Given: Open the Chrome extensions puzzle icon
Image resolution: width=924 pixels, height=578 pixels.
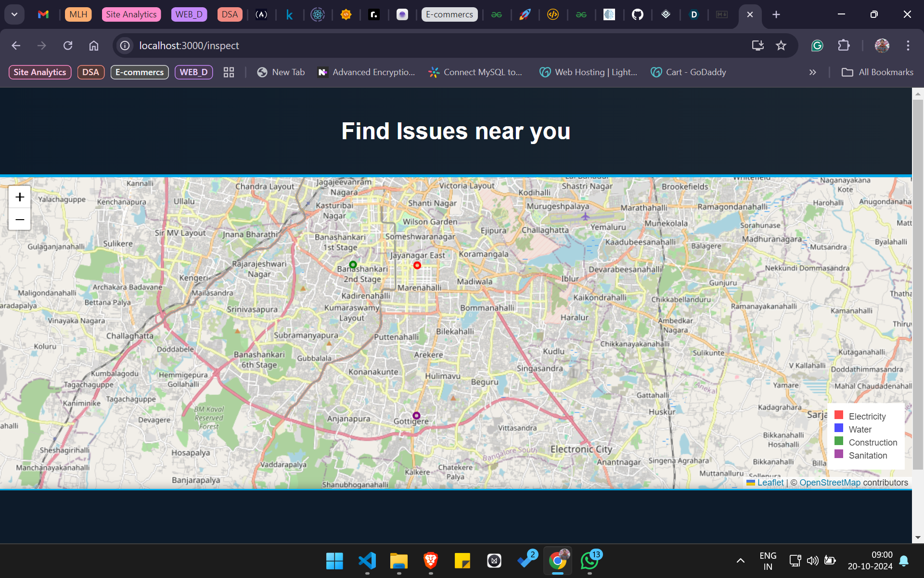Looking at the screenshot, I should point(844,45).
